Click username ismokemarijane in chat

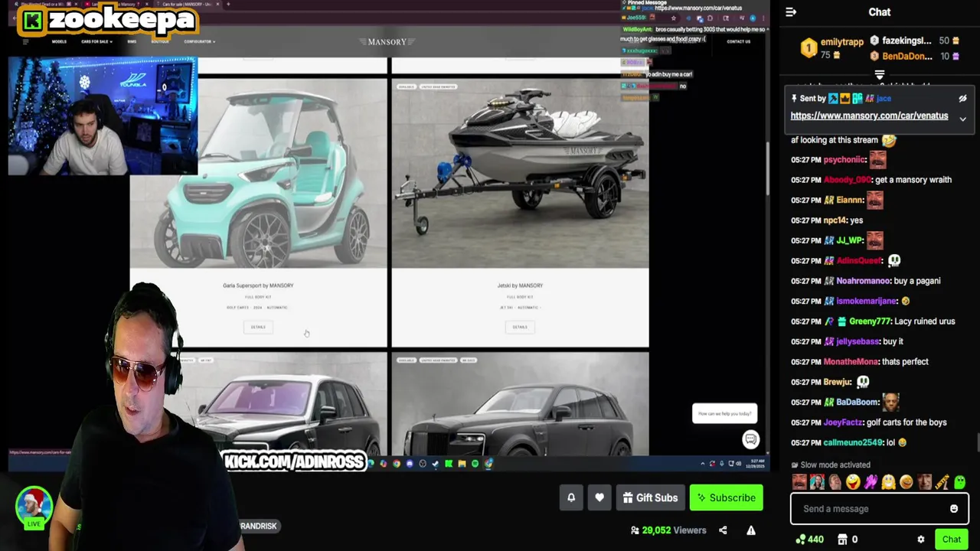point(867,302)
